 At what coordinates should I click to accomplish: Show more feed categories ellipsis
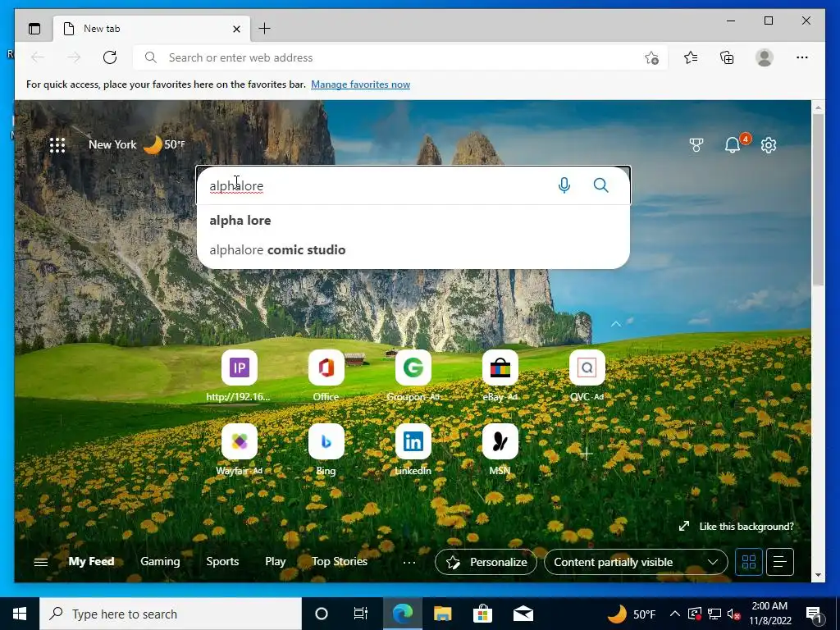pos(409,562)
